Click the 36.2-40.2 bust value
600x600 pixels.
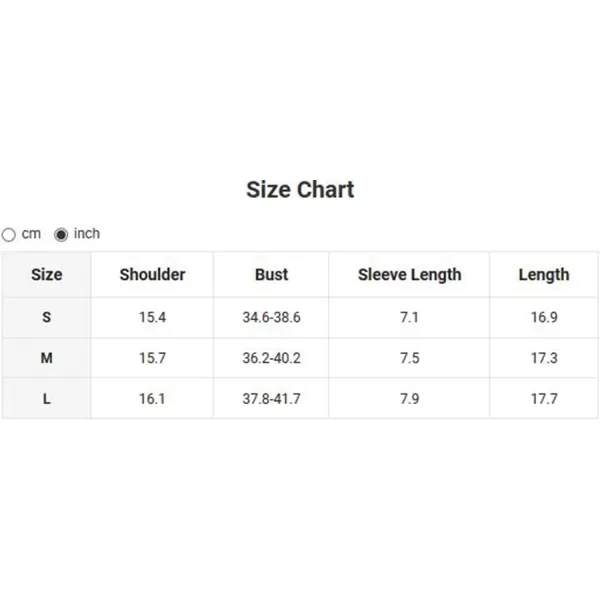coord(271,358)
